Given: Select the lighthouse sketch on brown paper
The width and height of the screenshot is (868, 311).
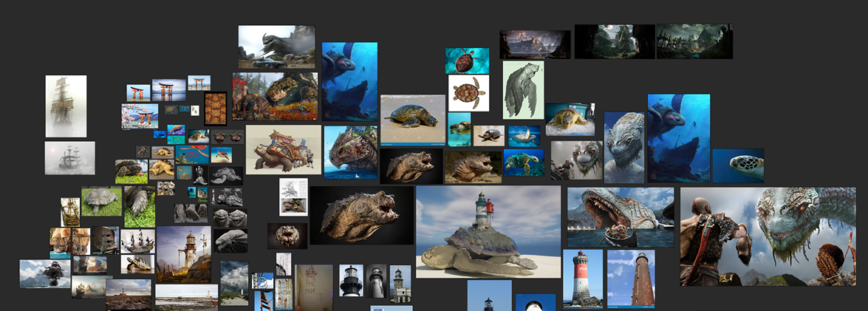Looking at the screenshot, I should click(314, 288).
